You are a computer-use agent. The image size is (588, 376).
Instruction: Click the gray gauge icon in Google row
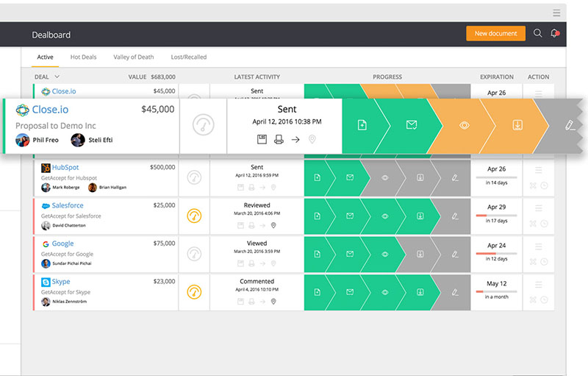[194, 254]
